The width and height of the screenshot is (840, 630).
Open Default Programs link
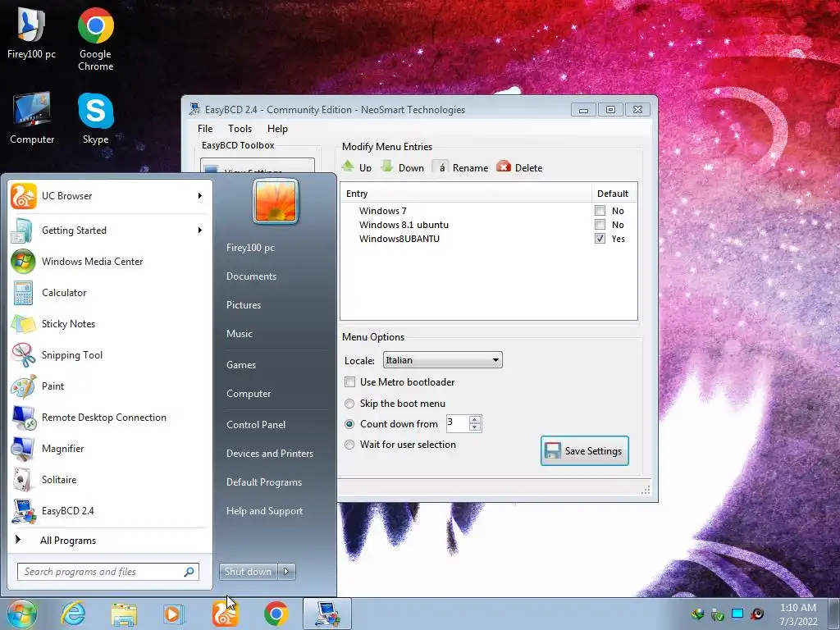(264, 482)
